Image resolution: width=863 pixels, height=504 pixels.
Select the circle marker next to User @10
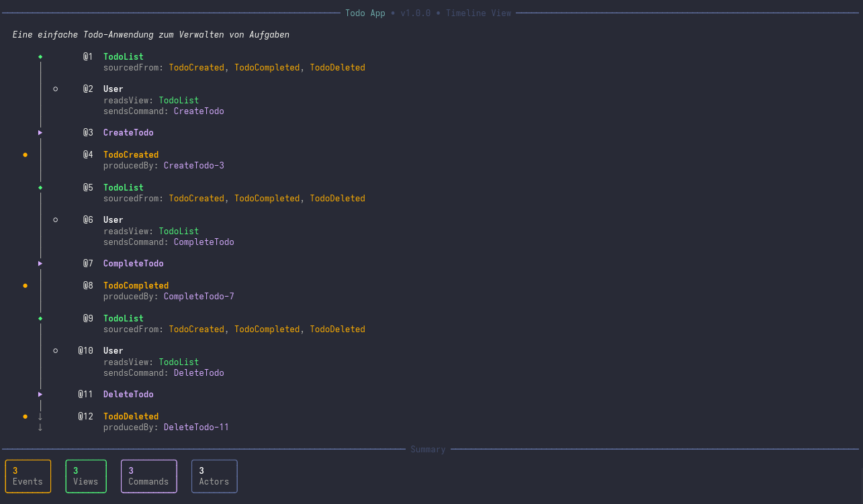[x=55, y=350]
